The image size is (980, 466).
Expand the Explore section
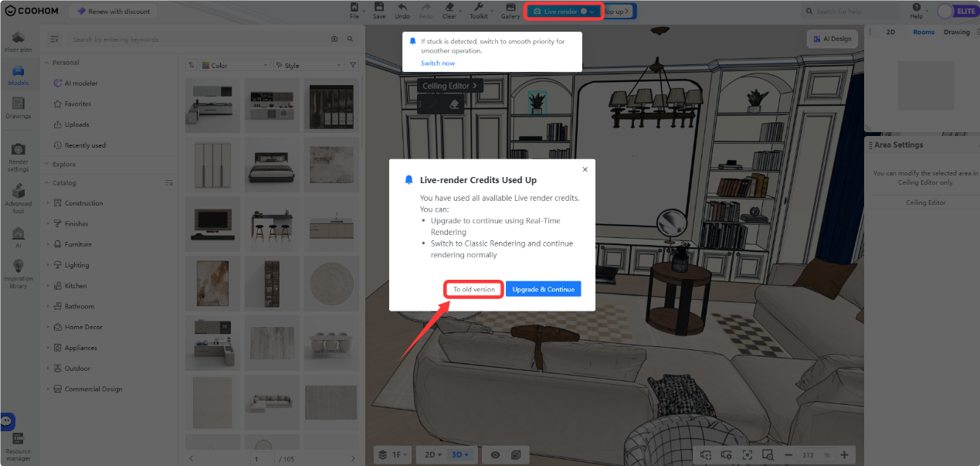[x=47, y=164]
